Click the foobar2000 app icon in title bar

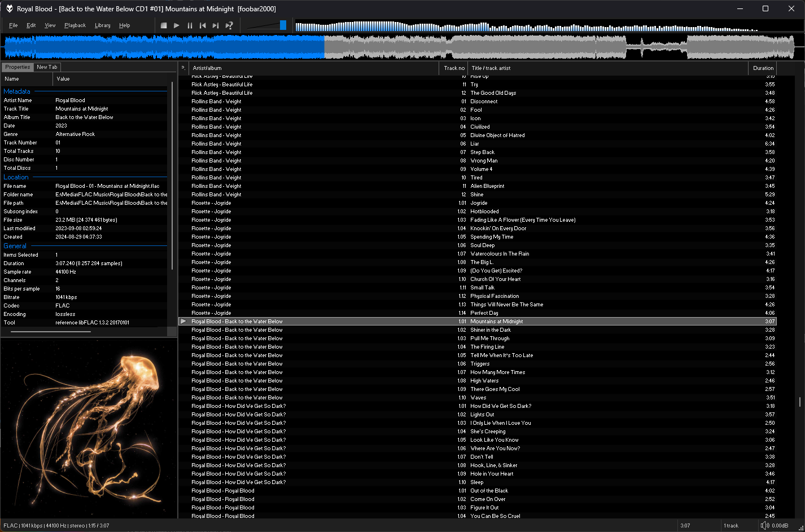click(x=9, y=8)
